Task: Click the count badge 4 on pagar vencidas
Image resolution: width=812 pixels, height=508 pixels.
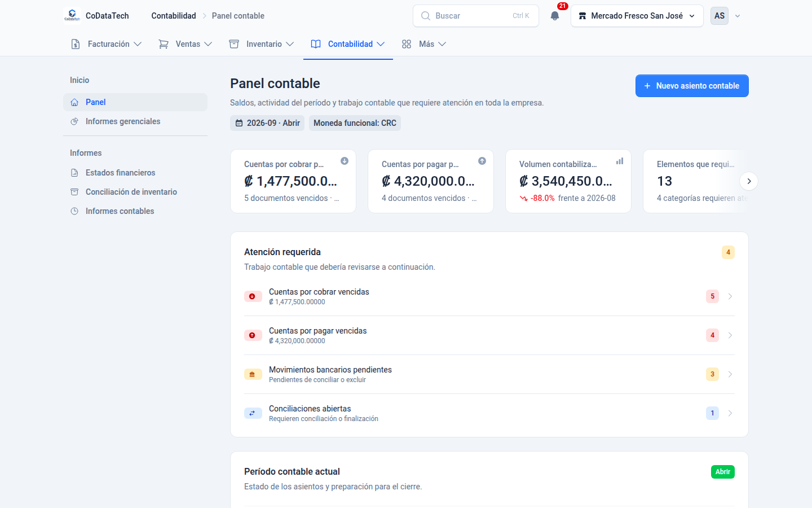Action: [x=712, y=335]
